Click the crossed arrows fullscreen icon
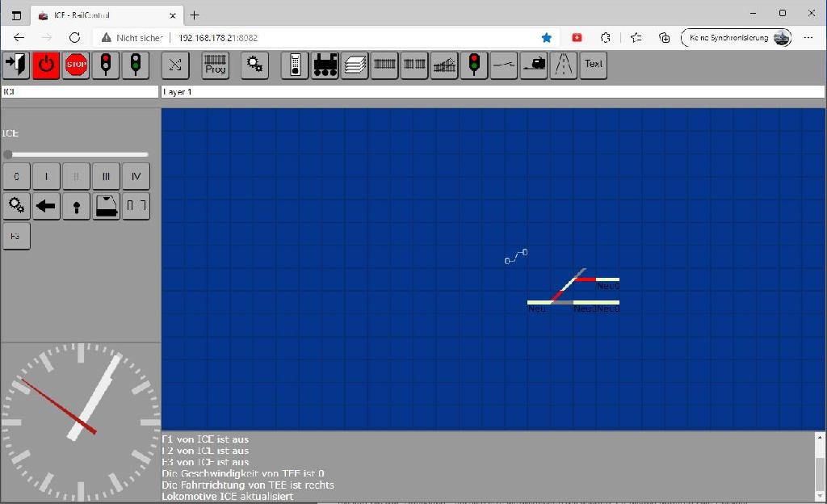This screenshot has height=504, width=827. tap(175, 65)
